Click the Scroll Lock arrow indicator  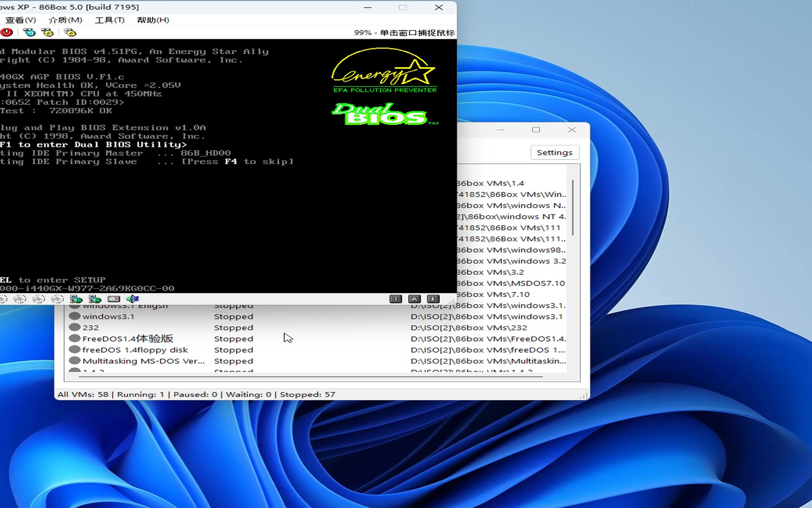point(433,299)
